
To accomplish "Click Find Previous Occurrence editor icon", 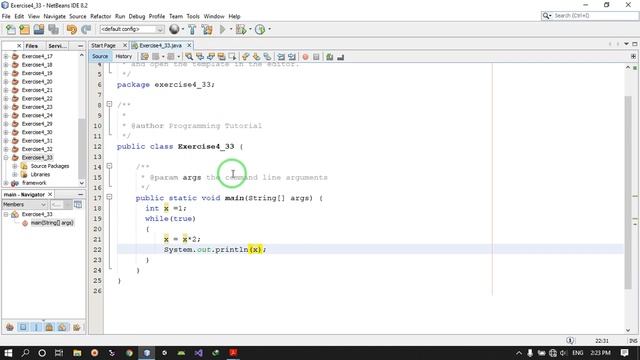I will tap(200, 57).
